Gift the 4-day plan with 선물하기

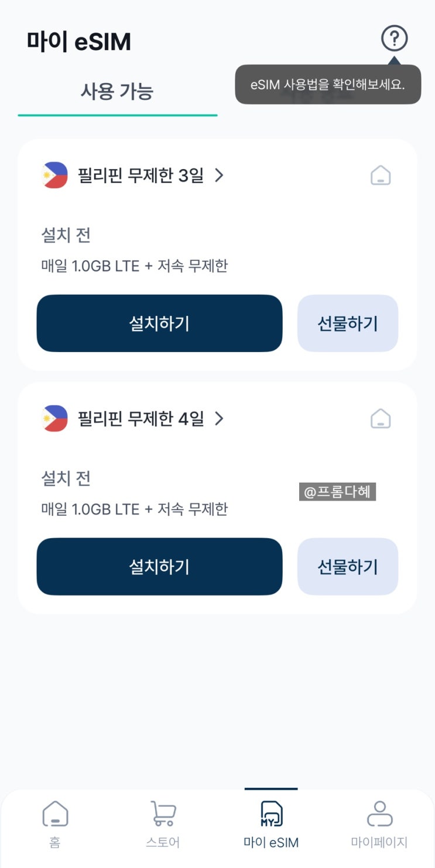348,567
